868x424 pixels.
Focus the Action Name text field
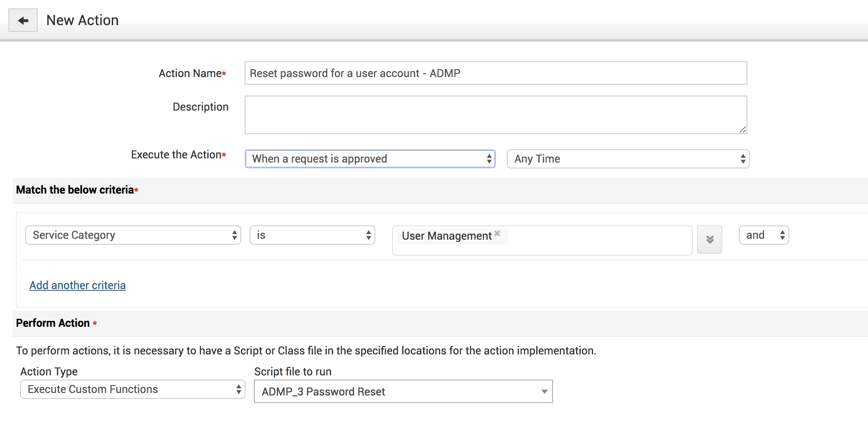(495, 73)
